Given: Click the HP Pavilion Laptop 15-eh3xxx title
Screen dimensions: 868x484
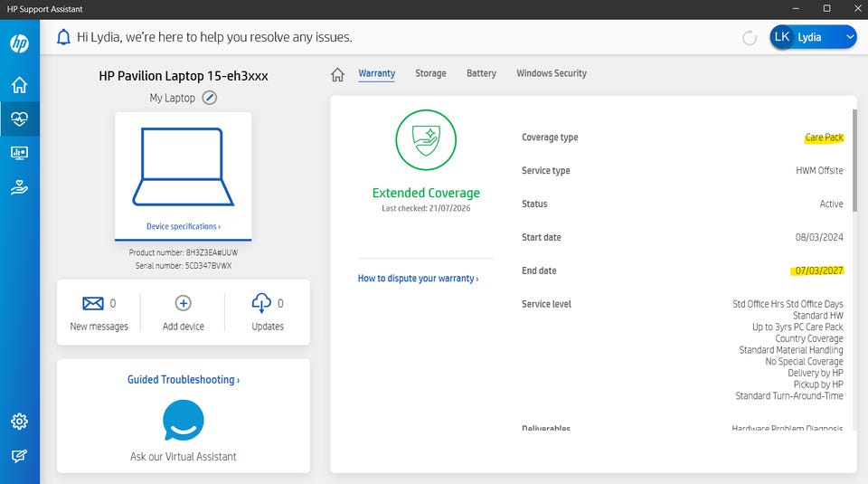Looking at the screenshot, I should [184, 76].
